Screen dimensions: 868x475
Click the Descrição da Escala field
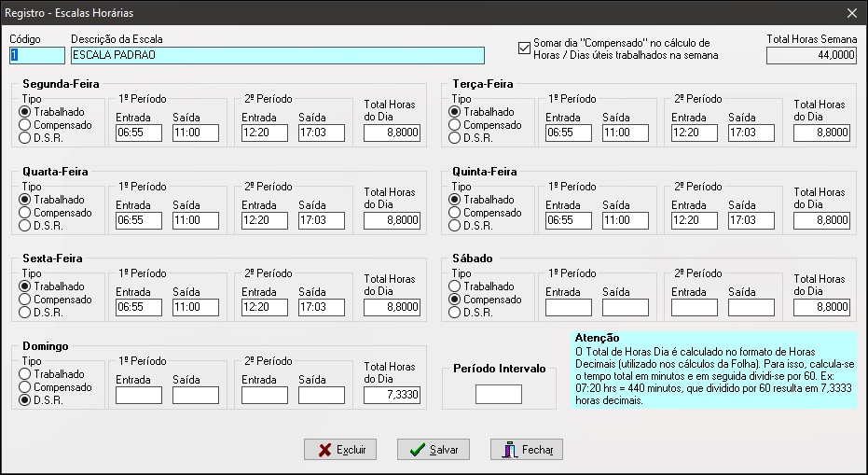(277, 55)
